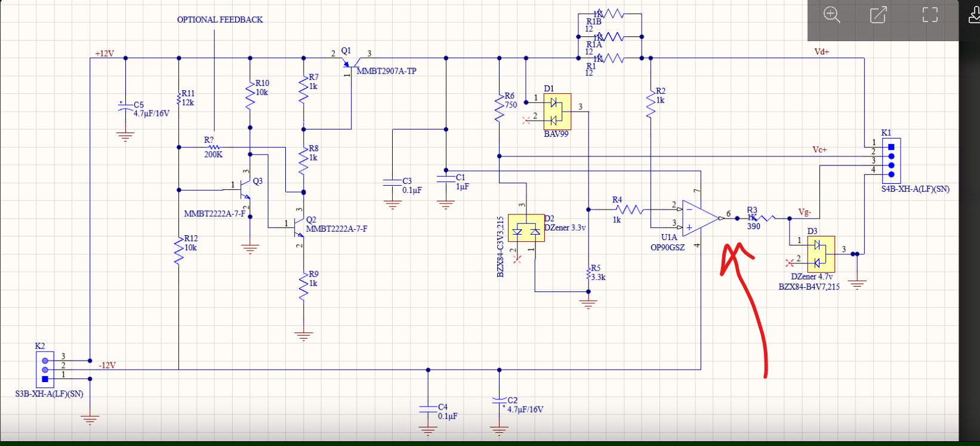Click the R11 12k label
The width and height of the screenshot is (980, 446).
coord(188,98)
